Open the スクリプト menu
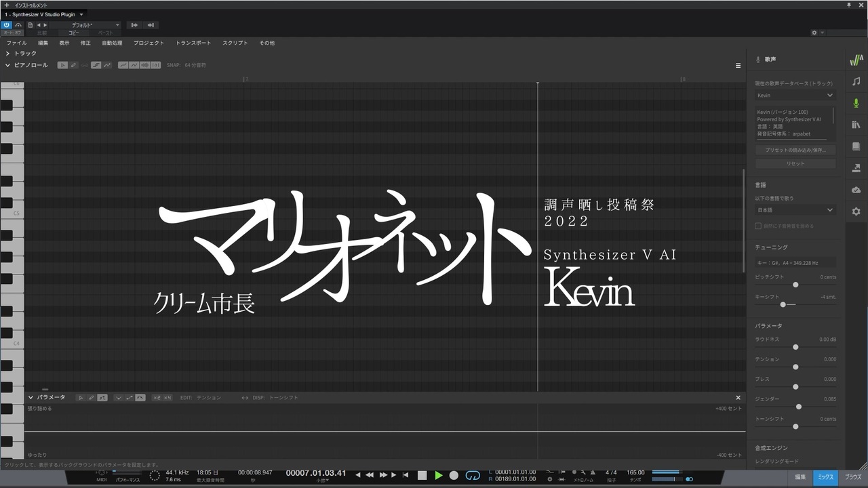The height and width of the screenshot is (488, 868). 235,43
